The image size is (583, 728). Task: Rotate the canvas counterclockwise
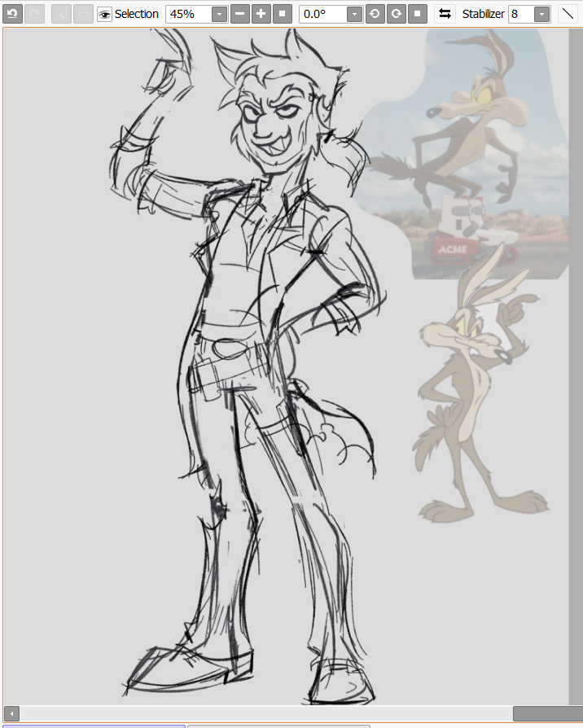375,14
